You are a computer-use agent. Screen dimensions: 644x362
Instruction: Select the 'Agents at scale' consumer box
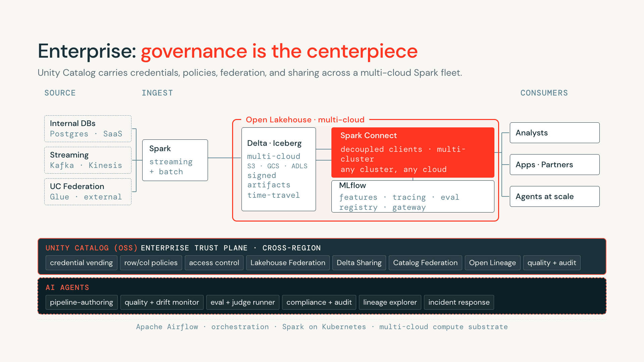(x=555, y=196)
